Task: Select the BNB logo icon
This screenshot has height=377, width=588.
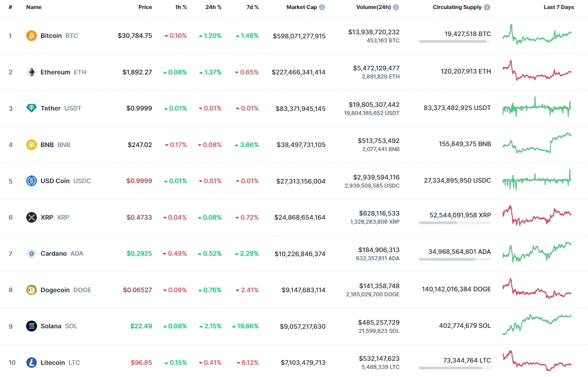Action: point(31,145)
